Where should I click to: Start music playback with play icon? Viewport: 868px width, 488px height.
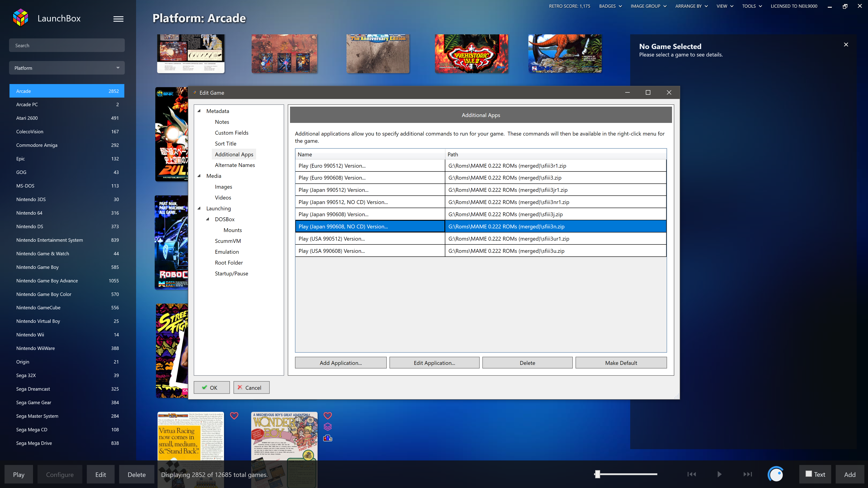click(719, 474)
